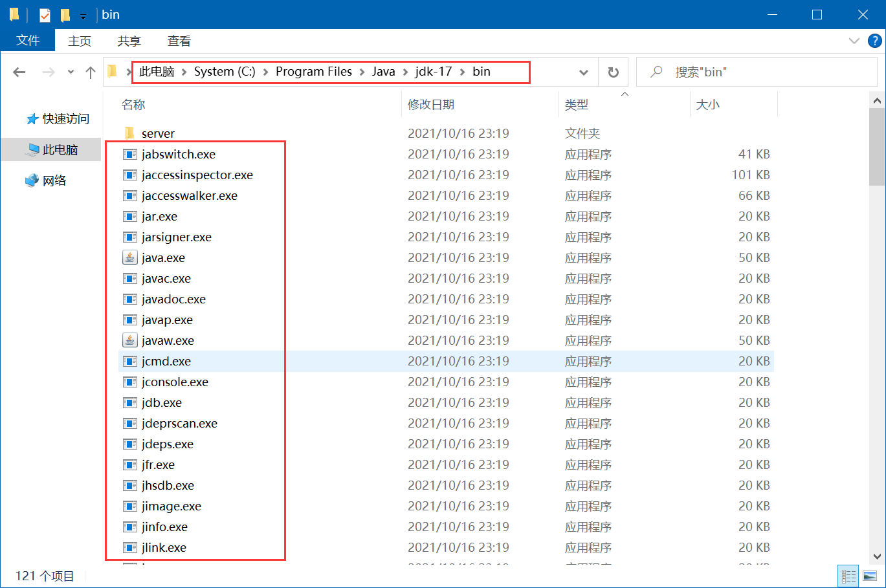Switch to details view layout icon
Screen dimensions: 886x588
(x=848, y=576)
